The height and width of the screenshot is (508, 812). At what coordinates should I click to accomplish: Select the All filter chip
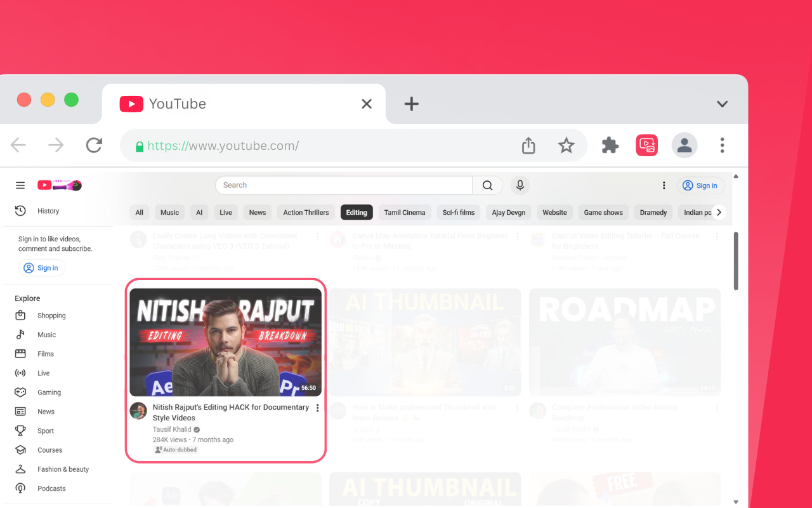coord(140,213)
